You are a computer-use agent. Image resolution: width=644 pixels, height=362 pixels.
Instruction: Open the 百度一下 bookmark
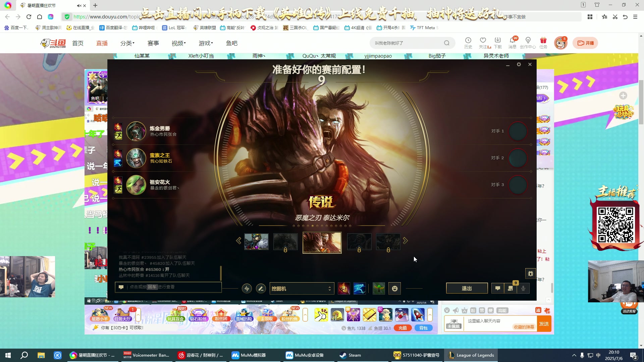click(16, 28)
